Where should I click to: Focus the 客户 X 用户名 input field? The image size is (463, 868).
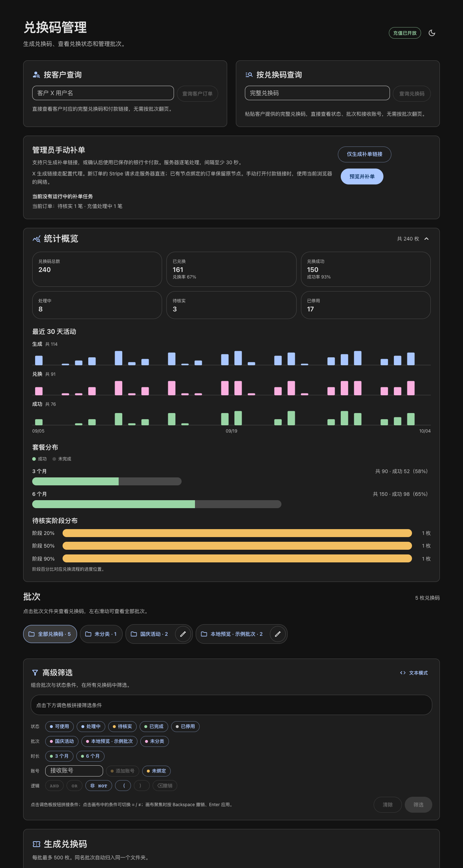coord(103,93)
